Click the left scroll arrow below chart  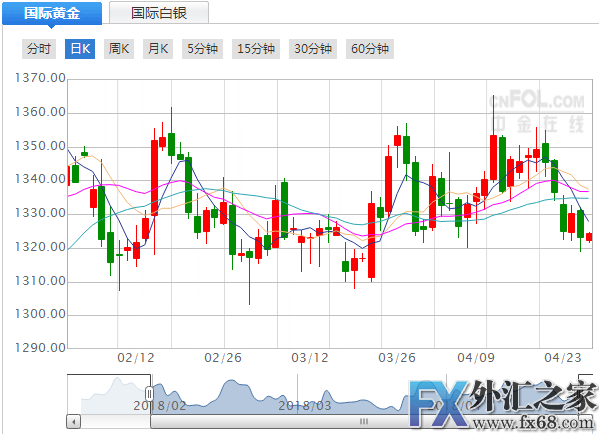coord(73,422)
